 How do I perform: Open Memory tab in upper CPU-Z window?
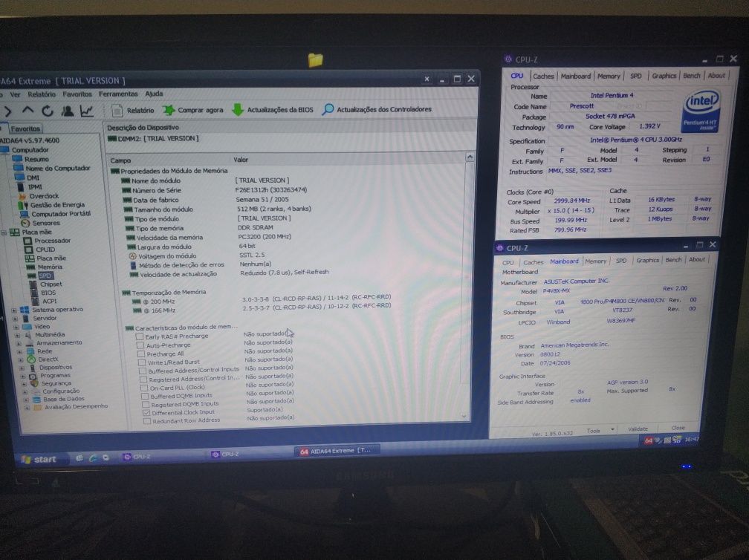point(609,76)
